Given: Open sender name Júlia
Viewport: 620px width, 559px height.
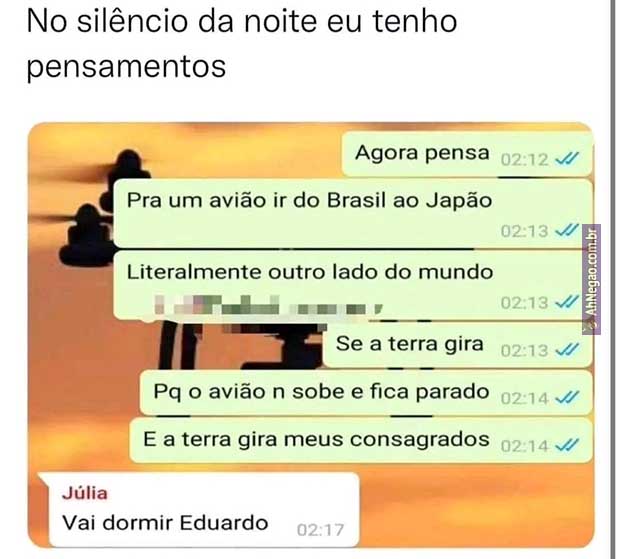Looking at the screenshot, I should point(85,493).
